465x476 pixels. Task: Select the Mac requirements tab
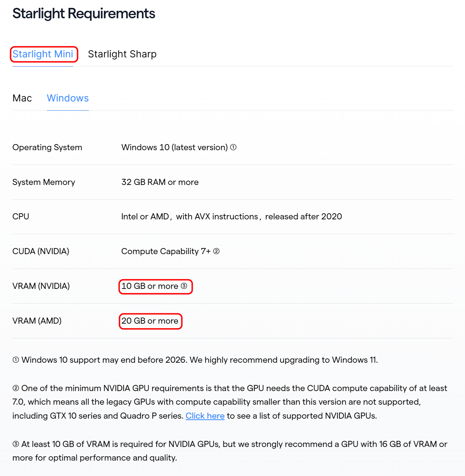22,98
